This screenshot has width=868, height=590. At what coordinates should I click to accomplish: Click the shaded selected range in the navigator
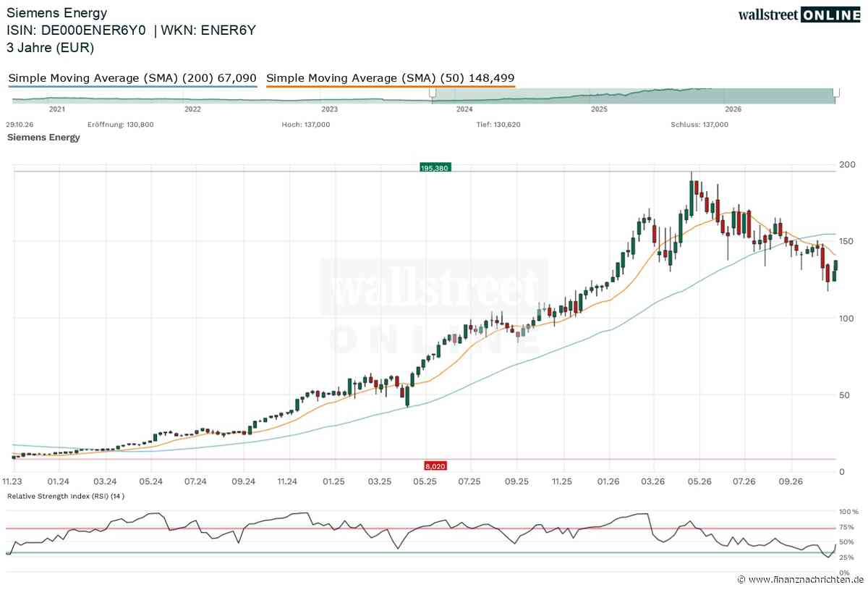(x=634, y=95)
